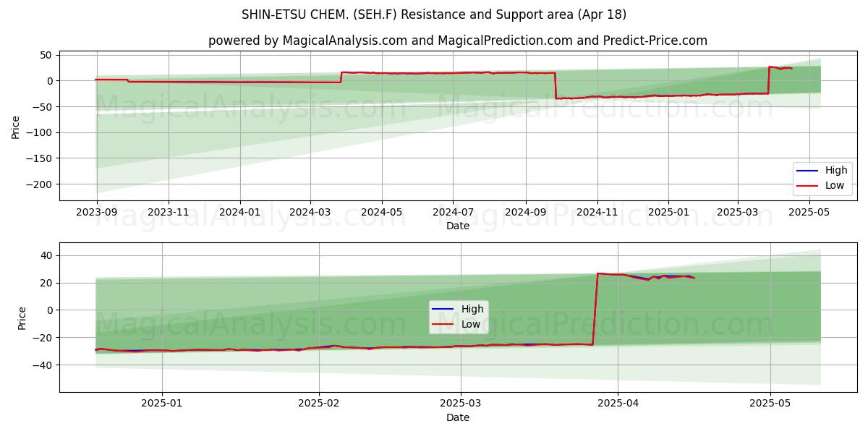Click the upper chart's 'Date' axis label
The width and height of the screenshot is (868, 434).
coord(458,226)
